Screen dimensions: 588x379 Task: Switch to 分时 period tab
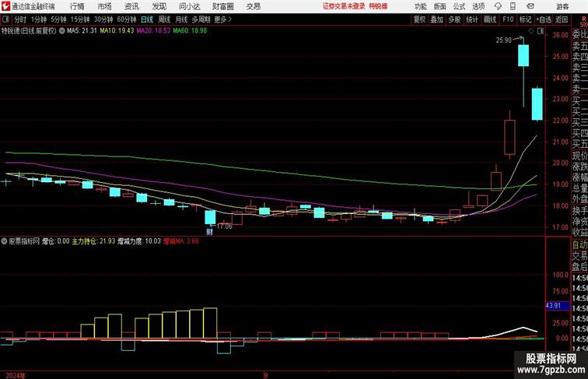click(20, 19)
